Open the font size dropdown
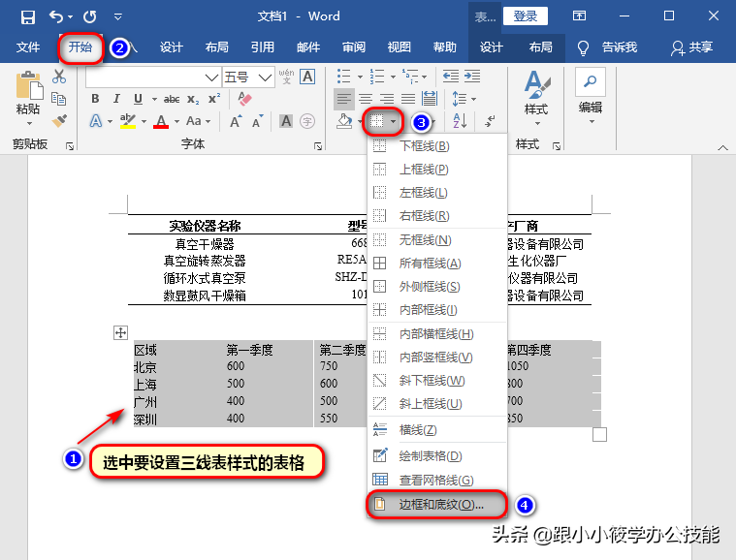Screen dimensions: 736x560 259,77
